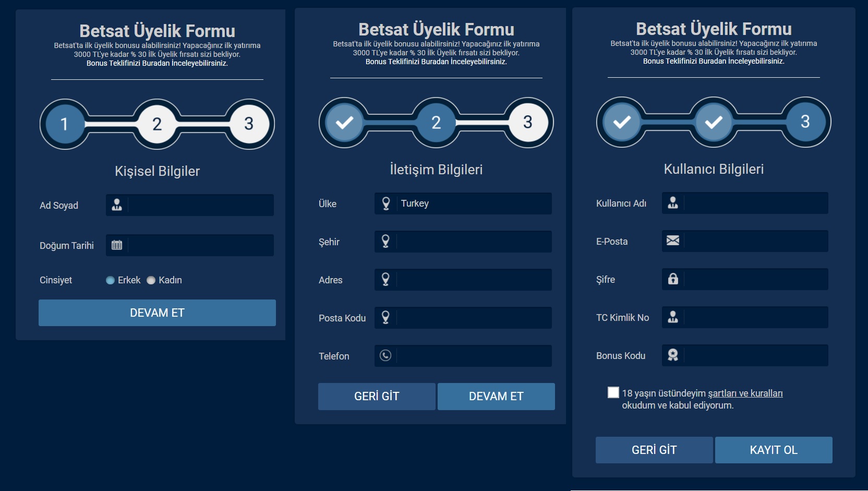The height and width of the screenshot is (491, 868).
Task: Click completed step checkmark in İletişim Bilgileri form
Action: 344,123
